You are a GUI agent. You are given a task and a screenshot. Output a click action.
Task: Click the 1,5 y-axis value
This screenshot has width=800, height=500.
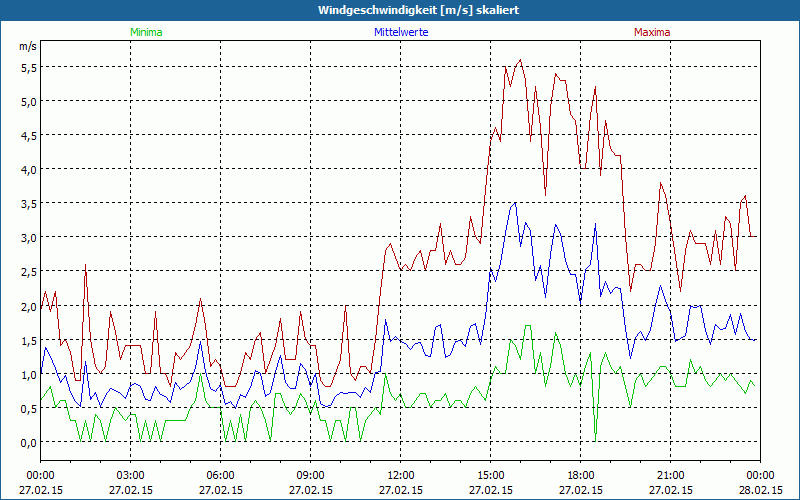tap(29, 341)
